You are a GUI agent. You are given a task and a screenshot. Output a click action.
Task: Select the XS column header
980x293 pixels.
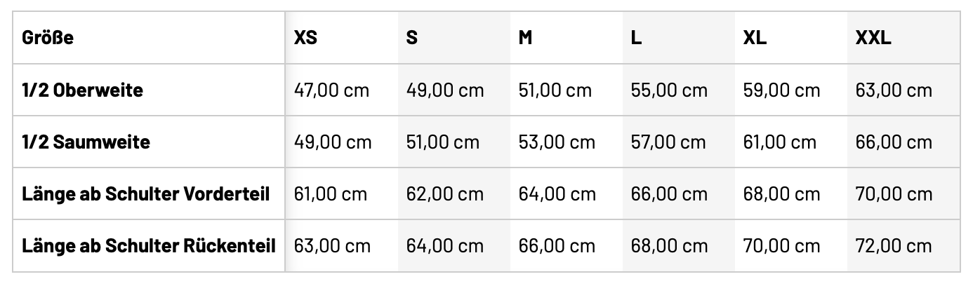pos(305,38)
